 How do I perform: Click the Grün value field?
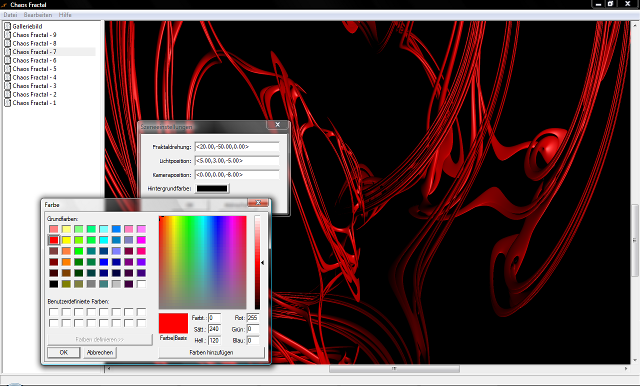click(253, 329)
